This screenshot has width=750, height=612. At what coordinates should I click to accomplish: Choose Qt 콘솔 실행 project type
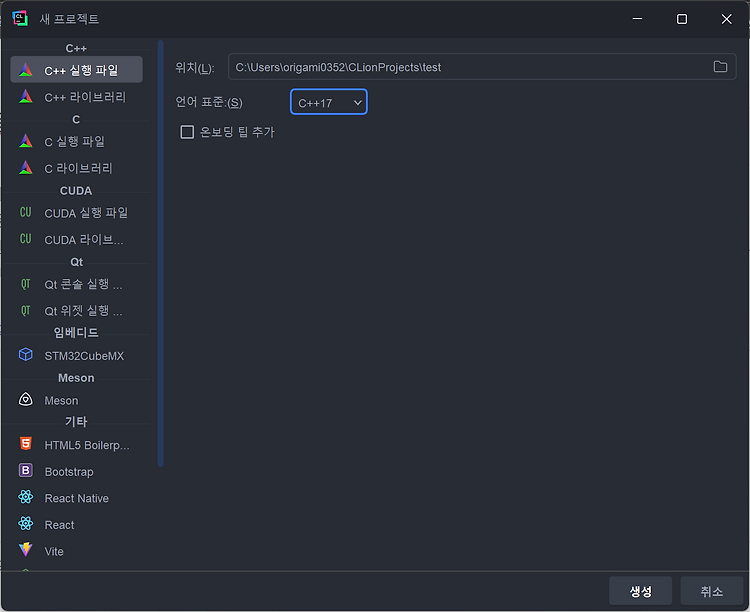click(77, 284)
